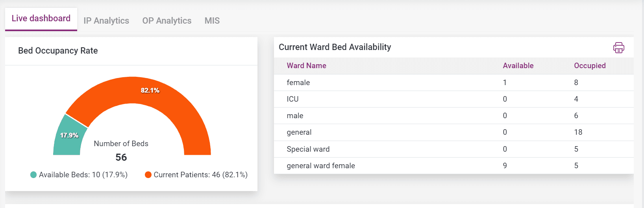
Task: Click the Available column header
Action: (x=518, y=66)
